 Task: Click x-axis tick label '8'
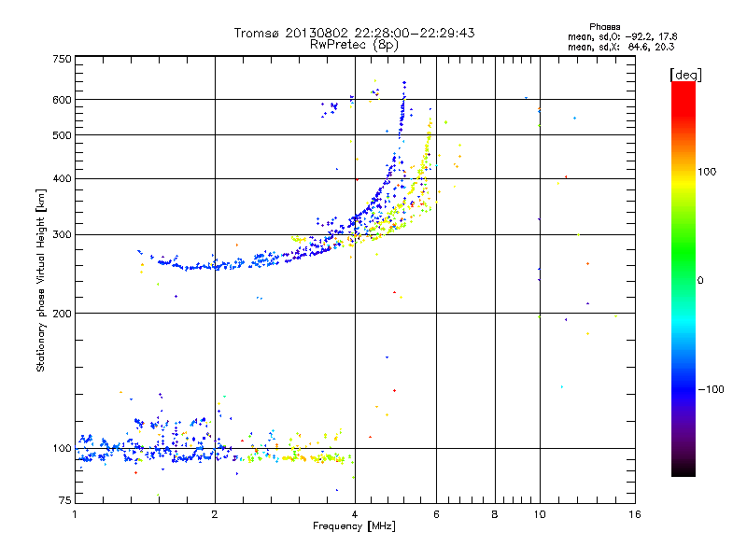[495, 514]
